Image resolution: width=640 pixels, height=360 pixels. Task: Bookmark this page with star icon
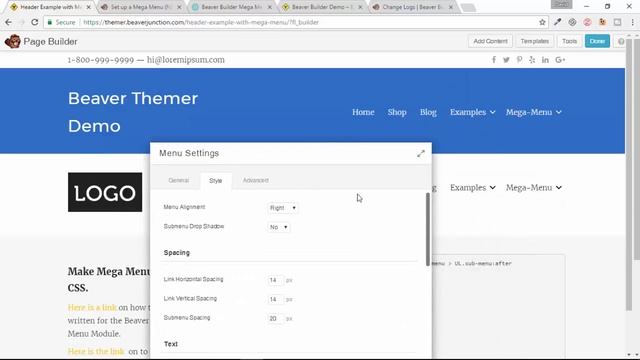point(542,22)
